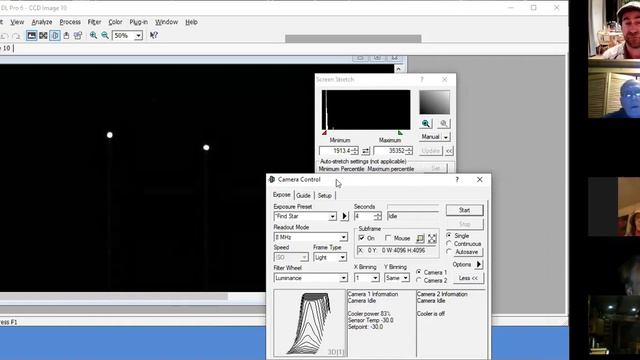Click the Seconds exposure input field
The image size is (640, 360).
(364, 216)
